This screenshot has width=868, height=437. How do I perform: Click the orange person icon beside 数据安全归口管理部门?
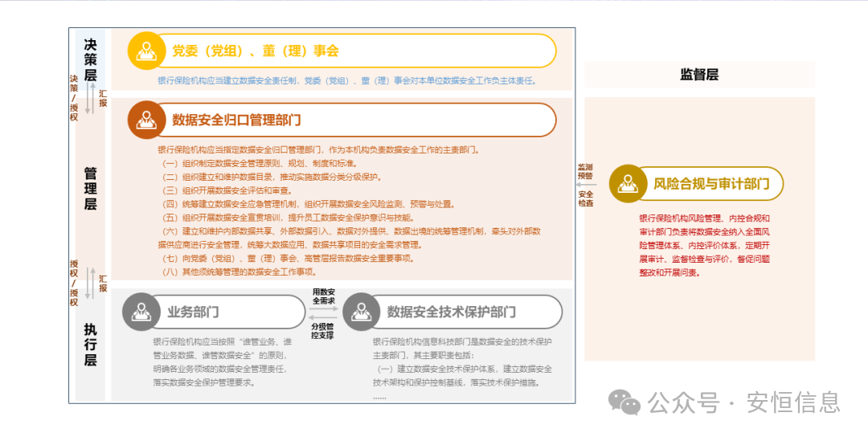coord(146,120)
